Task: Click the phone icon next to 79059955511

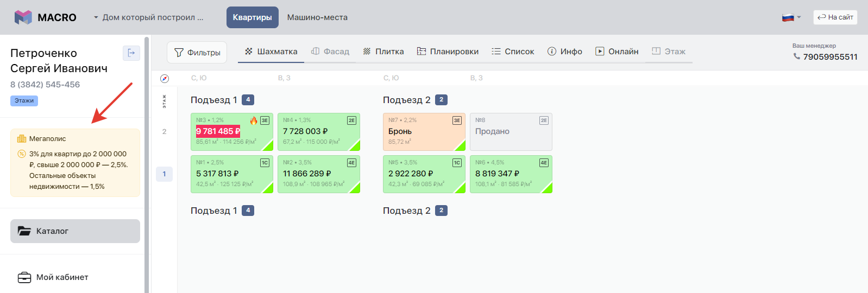Action: pos(796,56)
